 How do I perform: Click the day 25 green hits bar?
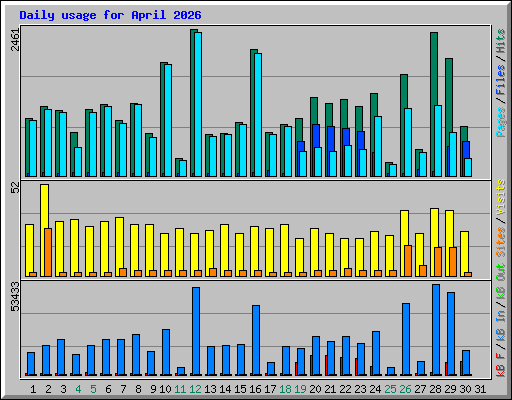pyautogui.click(x=387, y=169)
